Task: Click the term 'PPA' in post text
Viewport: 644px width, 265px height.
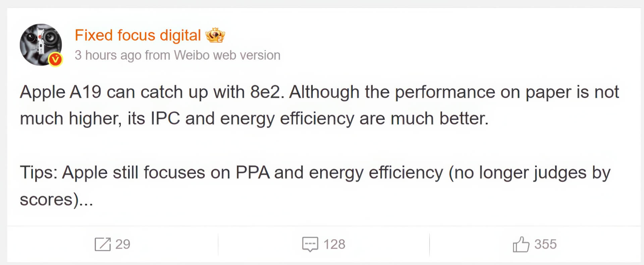Action: (253, 173)
